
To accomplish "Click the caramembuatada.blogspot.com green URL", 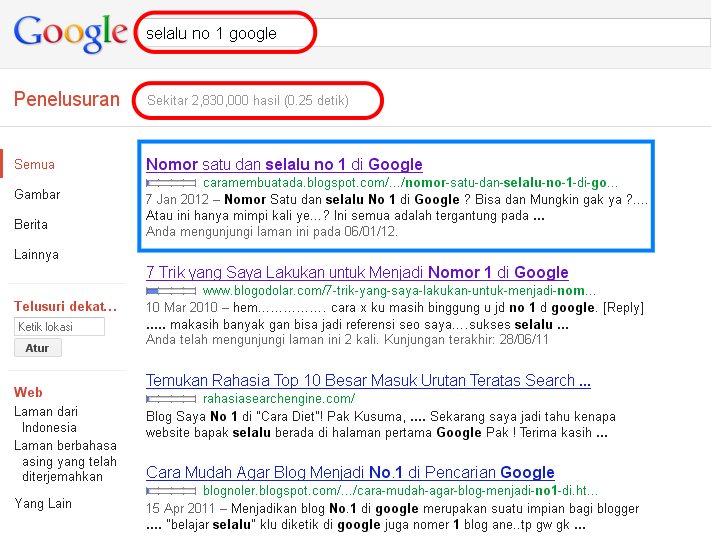I will click(x=410, y=183).
